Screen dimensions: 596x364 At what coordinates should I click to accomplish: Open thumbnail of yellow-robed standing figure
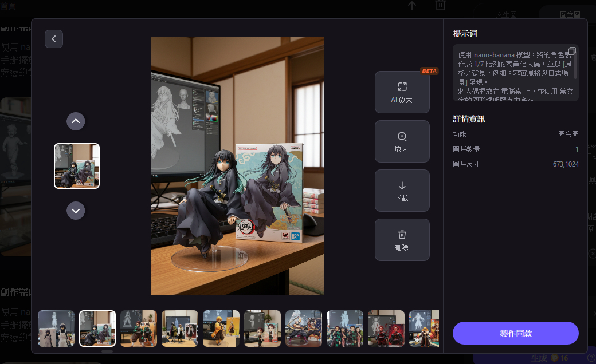[x=221, y=329]
